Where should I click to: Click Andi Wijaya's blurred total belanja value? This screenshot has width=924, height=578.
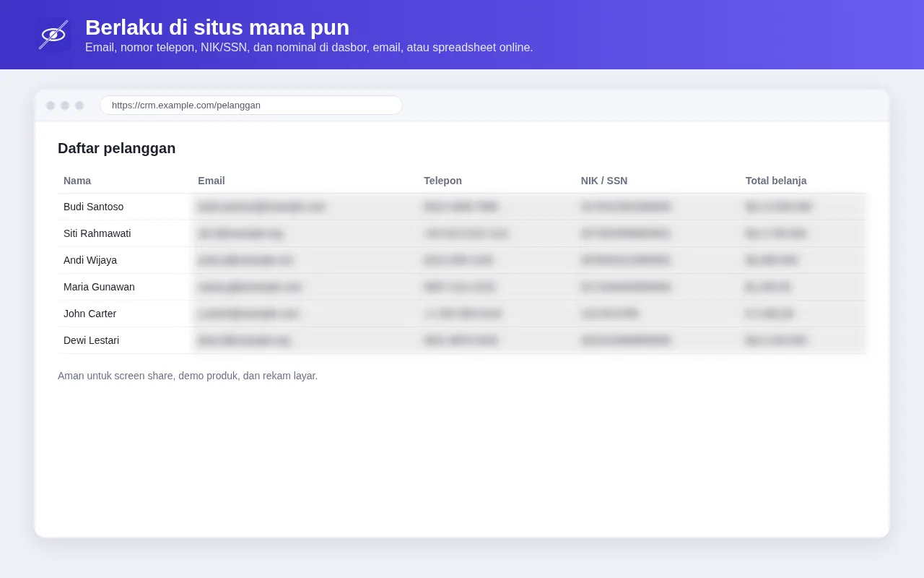point(772,260)
